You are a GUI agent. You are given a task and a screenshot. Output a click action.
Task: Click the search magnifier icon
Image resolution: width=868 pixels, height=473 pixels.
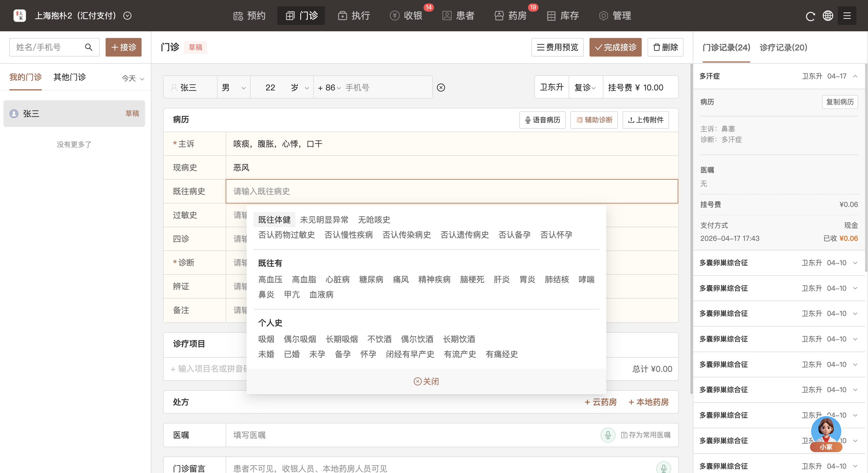click(x=88, y=47)
